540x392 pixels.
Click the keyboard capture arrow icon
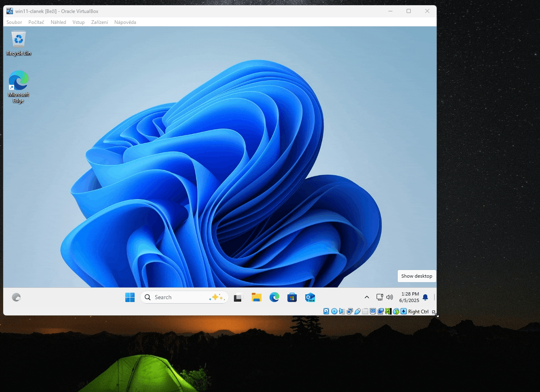click(x=403, y=311)
